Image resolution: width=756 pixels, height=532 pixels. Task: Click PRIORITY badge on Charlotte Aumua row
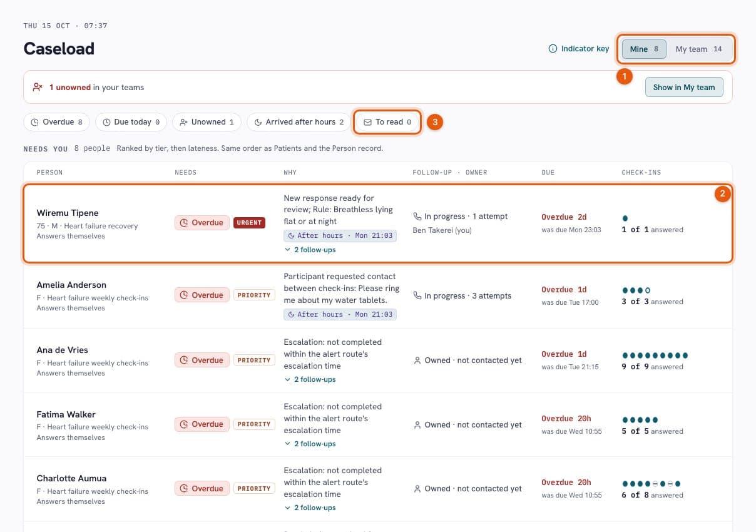coord(254,488)
